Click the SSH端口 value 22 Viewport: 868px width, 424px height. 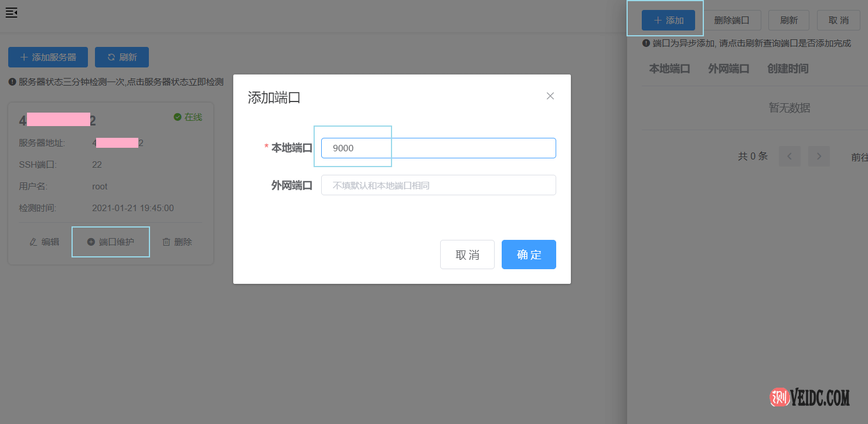(97, 165)
